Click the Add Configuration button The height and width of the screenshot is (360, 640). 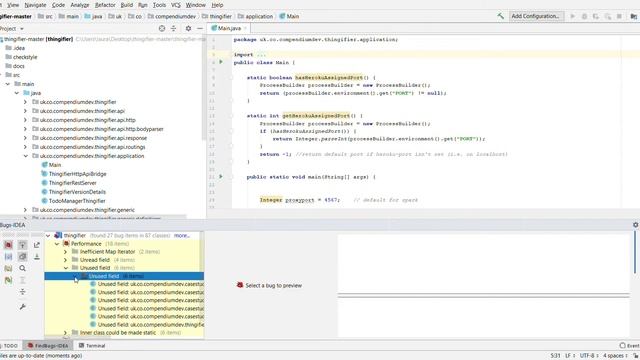click(536, 16)
